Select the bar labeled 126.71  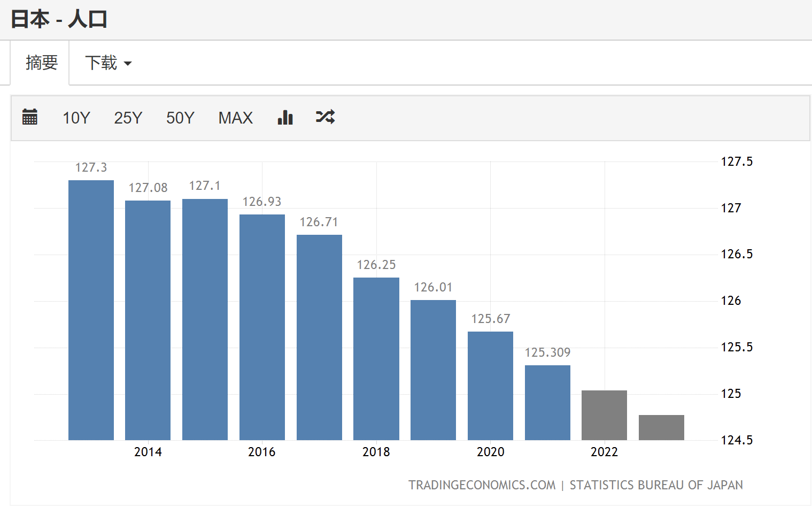coord(319,337)
